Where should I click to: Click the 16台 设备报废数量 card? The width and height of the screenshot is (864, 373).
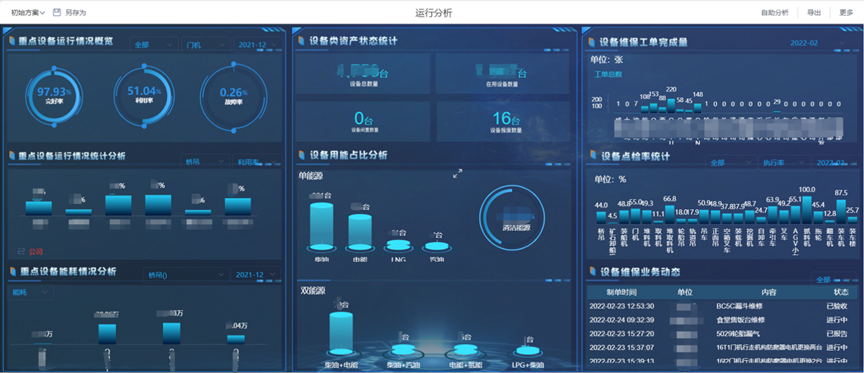(x=502, y=122)
